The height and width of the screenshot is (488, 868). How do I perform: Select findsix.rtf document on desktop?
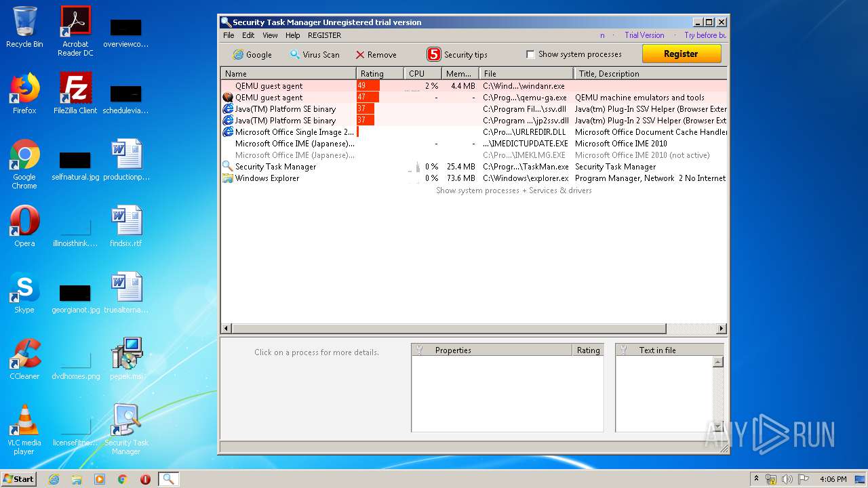click(x=126, y=226)
